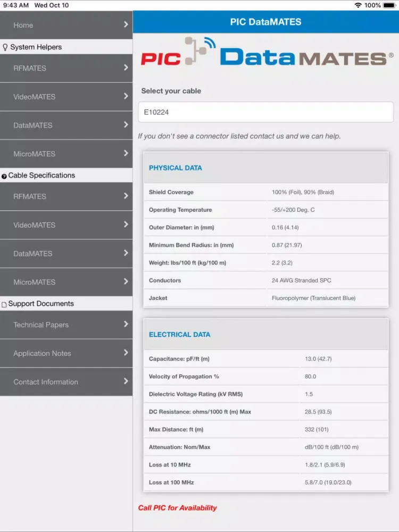Image resolution: width=399 pixels, height=532 pixels.
Task: Click Wi-Fi status icon
Action: pos(358,5)
